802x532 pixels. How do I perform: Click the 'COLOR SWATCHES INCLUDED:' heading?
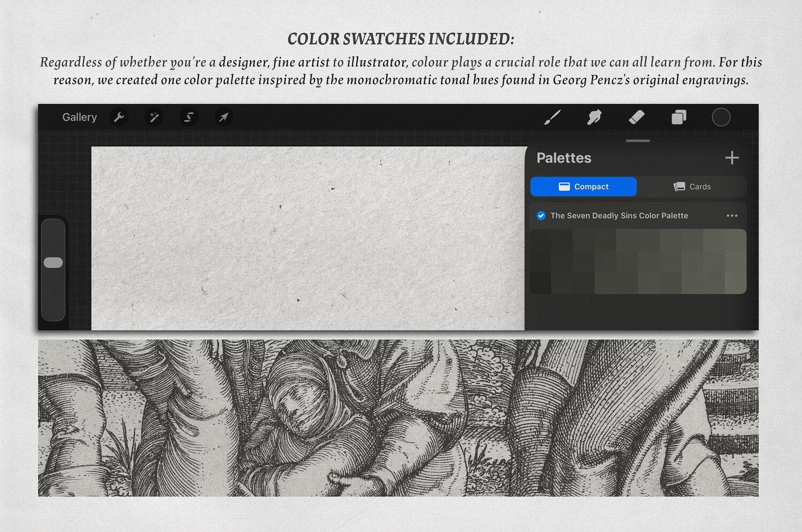point(401,39)
